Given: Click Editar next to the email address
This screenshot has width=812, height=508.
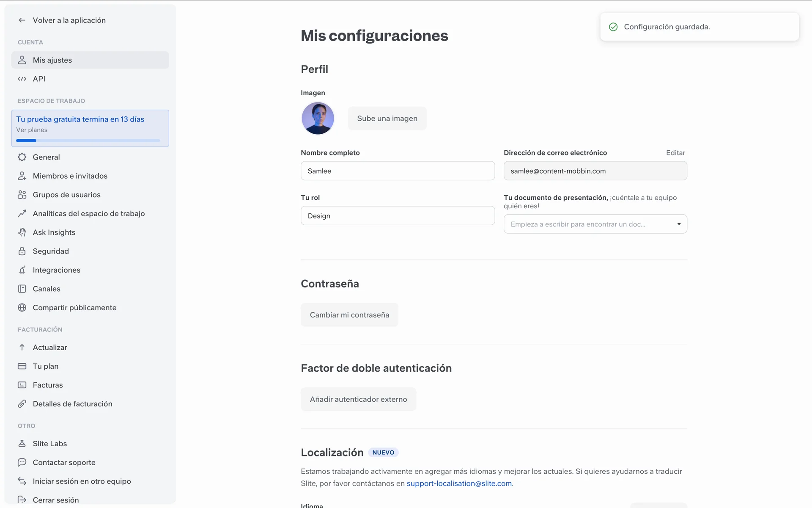Looking at the screenshot, I should point(675,153).
